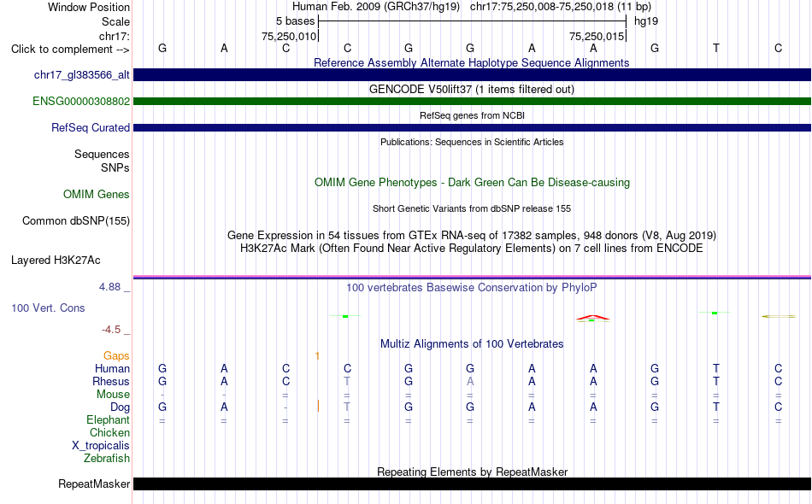Click the Scale label

pos(116,21)
